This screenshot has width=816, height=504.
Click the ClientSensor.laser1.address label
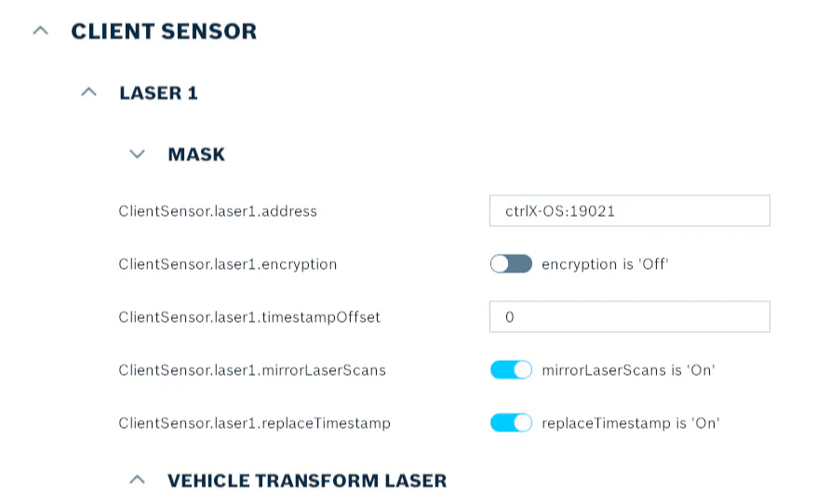[x=218, y=211]
